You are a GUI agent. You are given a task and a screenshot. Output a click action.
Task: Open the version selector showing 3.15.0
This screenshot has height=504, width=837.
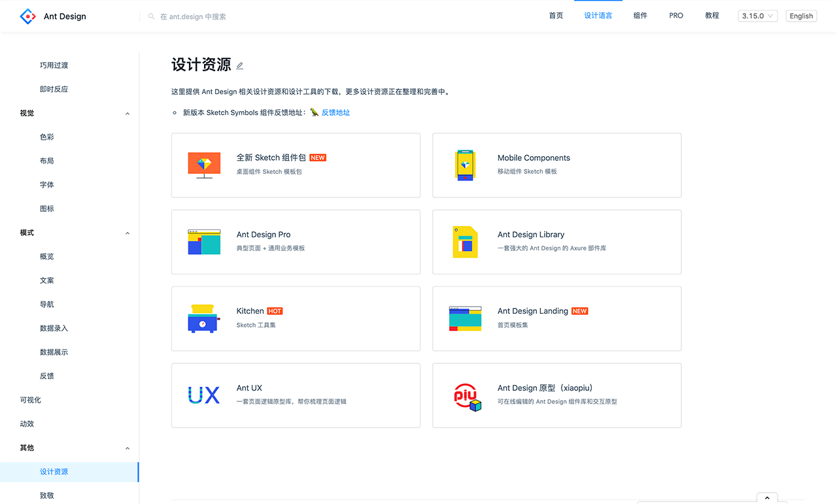[x=757, y=15]
